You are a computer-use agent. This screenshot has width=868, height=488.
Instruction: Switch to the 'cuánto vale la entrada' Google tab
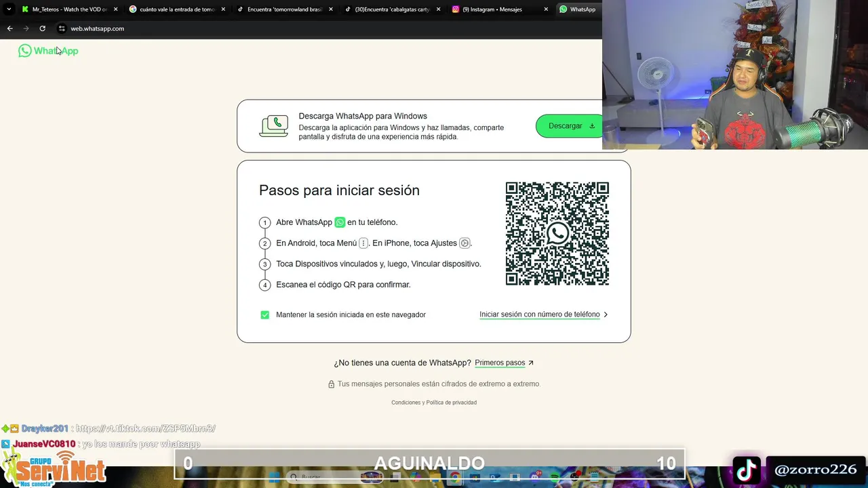point(177,9)
